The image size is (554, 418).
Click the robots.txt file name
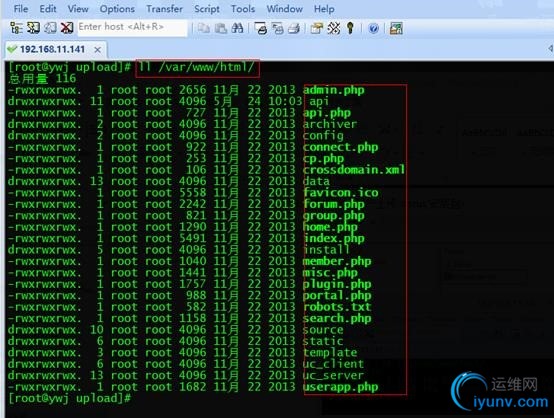(337, 307)
